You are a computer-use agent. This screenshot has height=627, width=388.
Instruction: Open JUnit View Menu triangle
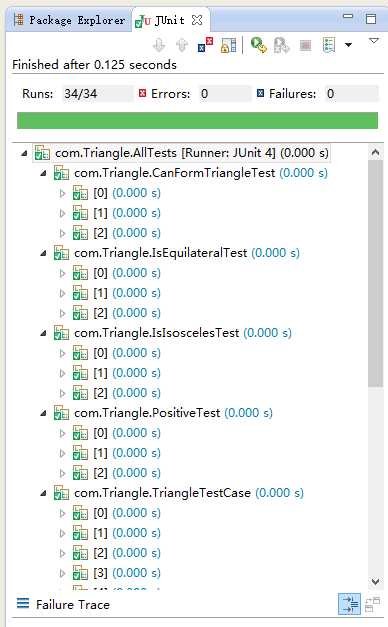pos(374,41)
